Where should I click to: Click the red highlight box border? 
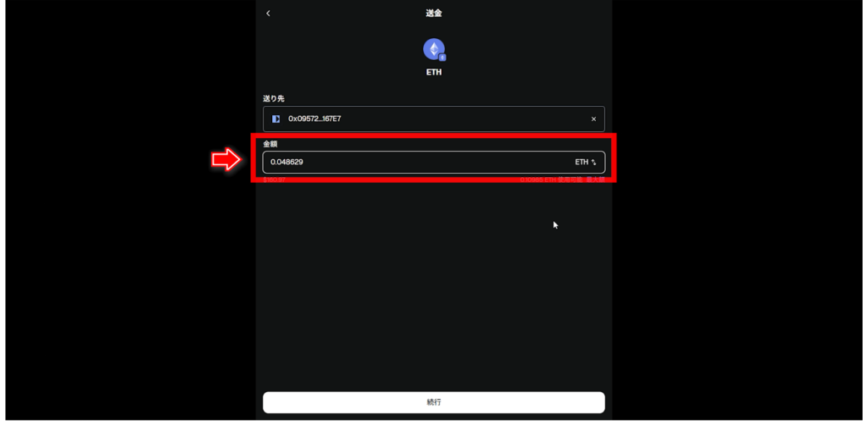(433, 136)
